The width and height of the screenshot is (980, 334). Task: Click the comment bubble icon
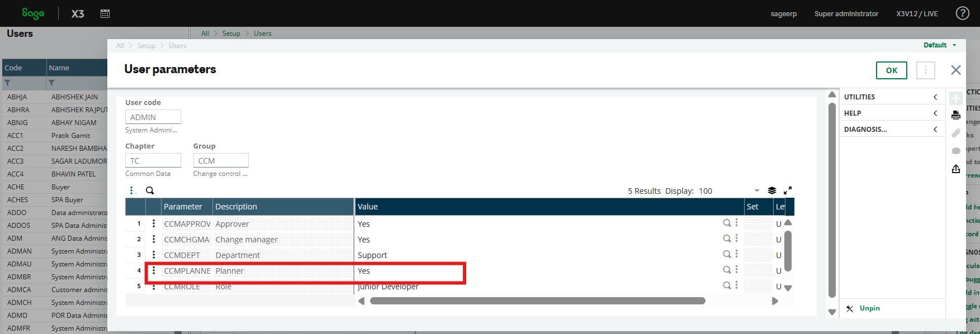point(956,151)
